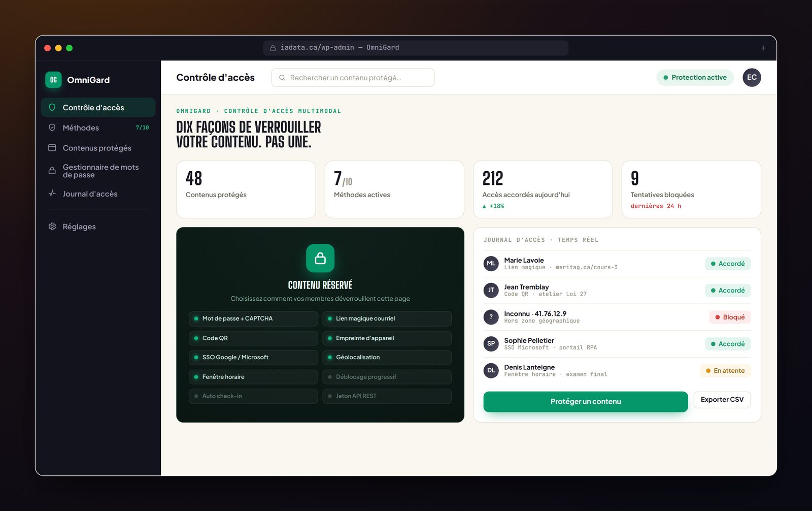This screenshot has width=812, height=511.
Task: Click the Protéger un contenu button
Action: tap(586, 401)
